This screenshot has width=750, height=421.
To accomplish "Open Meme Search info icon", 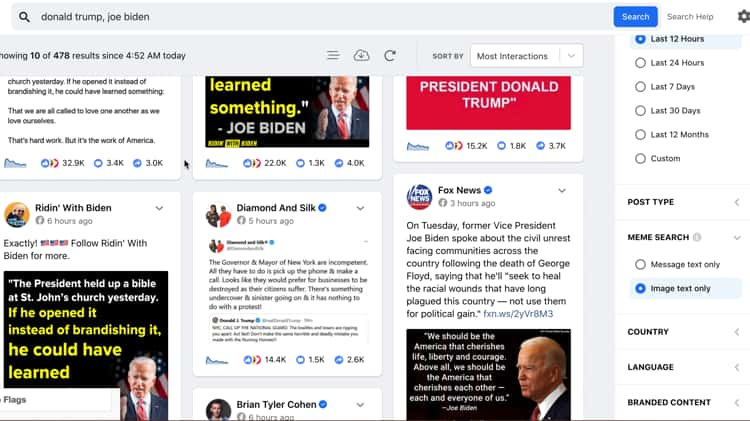I will 697,237.
